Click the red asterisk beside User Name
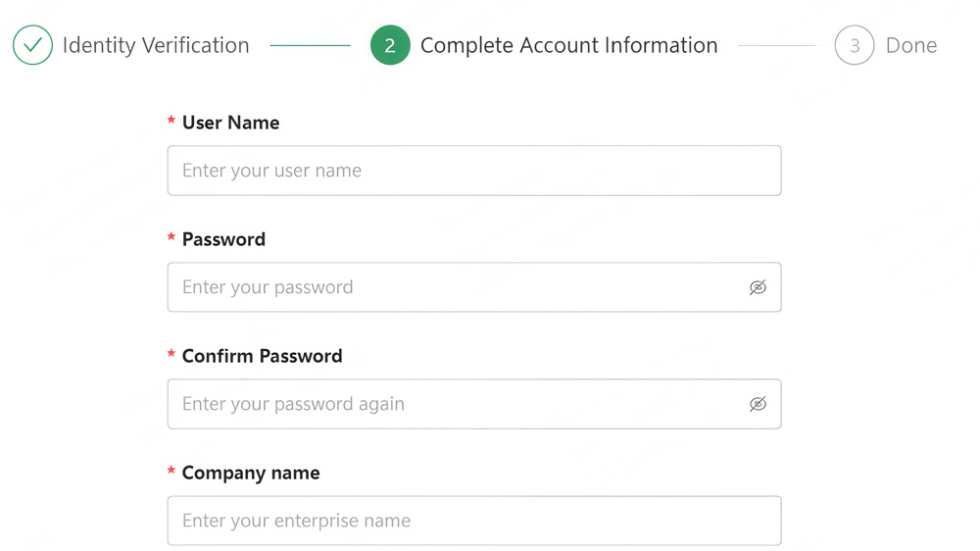This screenshot has height=551, width=980. (x=171, y=122)
